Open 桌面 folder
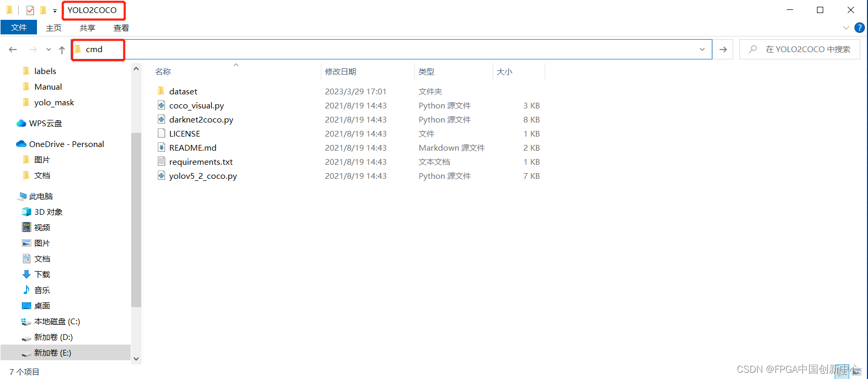Viewport: 868px width, 379px height. [42, 305]
